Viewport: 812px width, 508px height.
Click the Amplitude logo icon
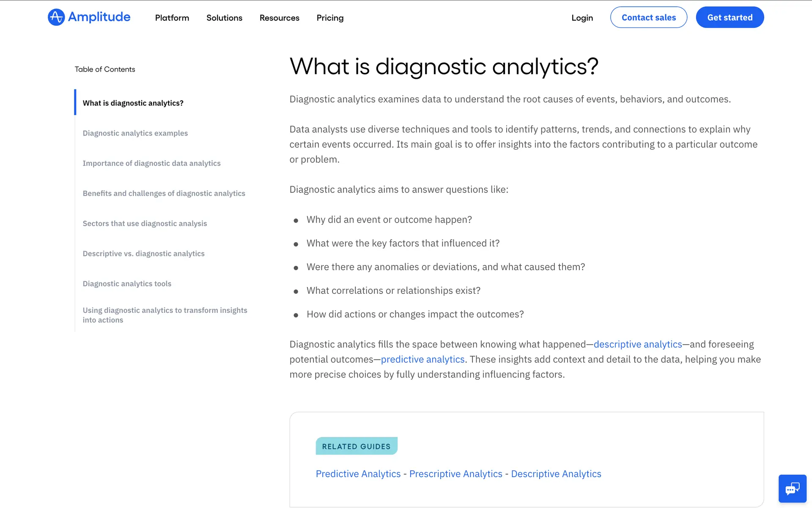56,17
